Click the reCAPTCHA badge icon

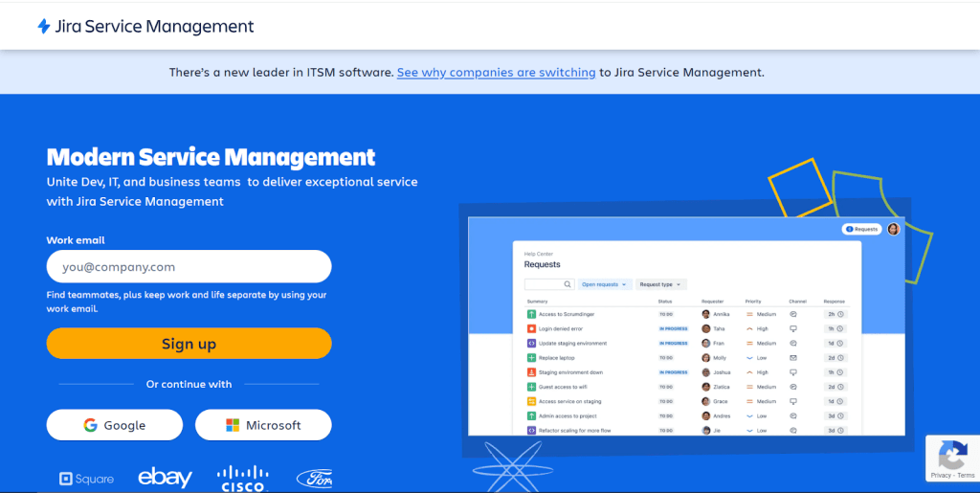click(952, 455)
